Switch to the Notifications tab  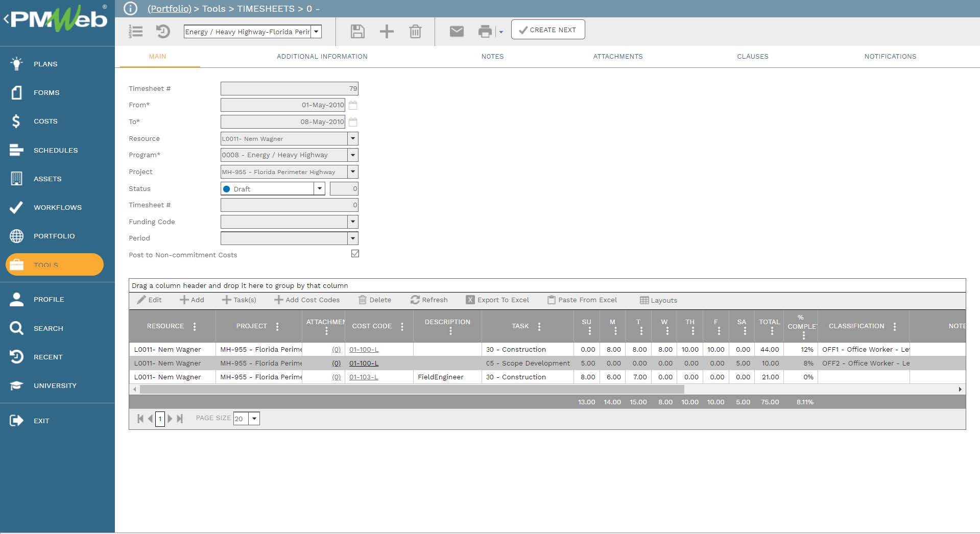tap(890, 57)
